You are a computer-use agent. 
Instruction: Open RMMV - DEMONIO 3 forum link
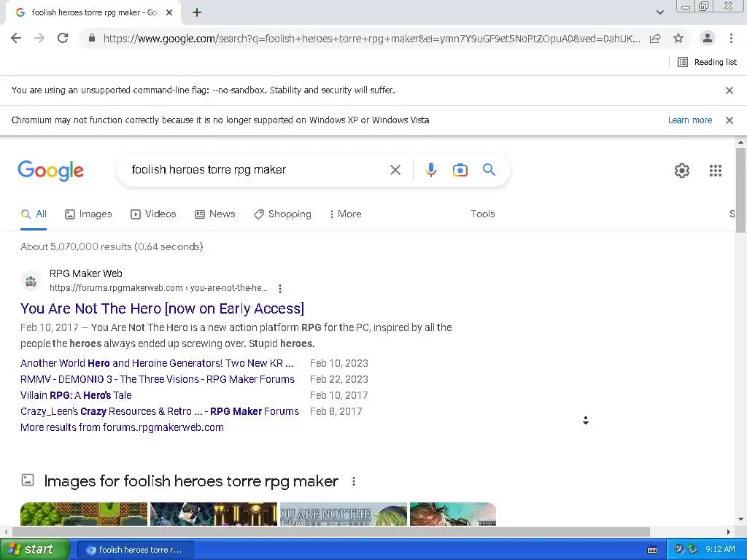[x=158, y=379]
